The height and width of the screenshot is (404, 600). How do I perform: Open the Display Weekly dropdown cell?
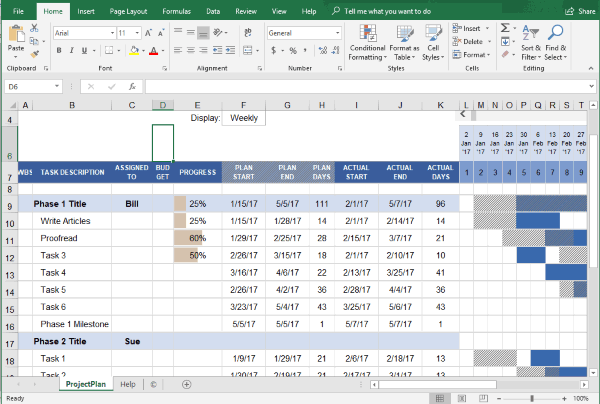(x=244, y=117)
